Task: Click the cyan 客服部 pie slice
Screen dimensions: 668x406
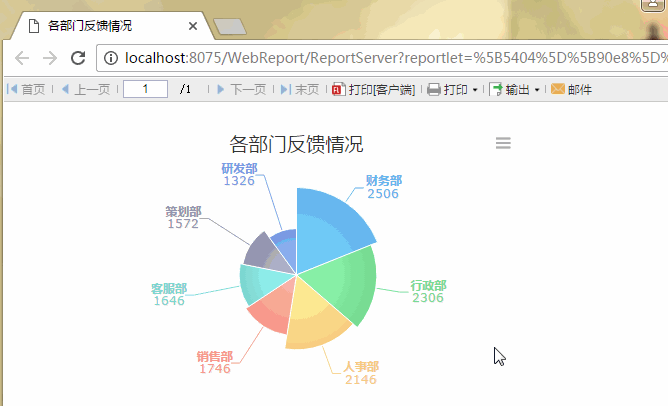Action: [x=262, y=281]
